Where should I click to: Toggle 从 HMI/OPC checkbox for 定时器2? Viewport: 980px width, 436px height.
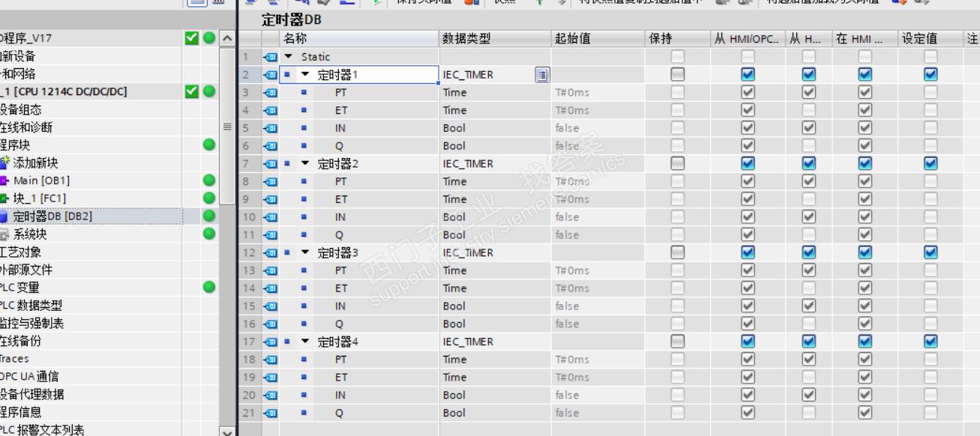click(x=747, y=163)
